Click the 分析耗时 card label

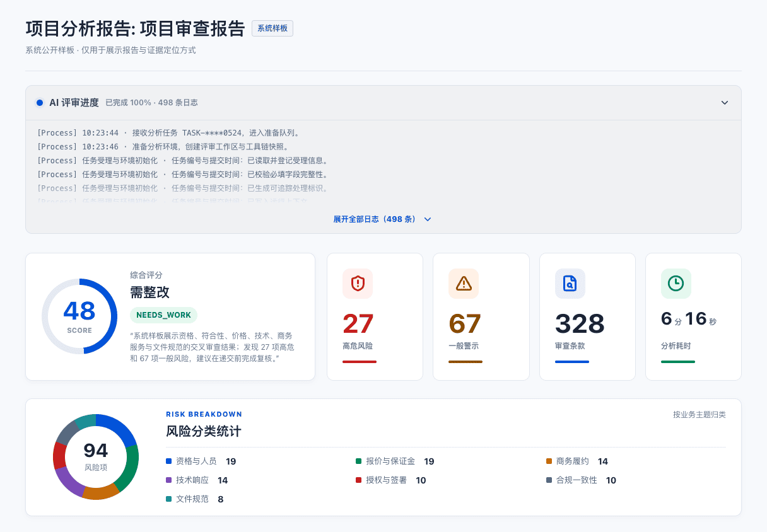[x=677, y=346]
